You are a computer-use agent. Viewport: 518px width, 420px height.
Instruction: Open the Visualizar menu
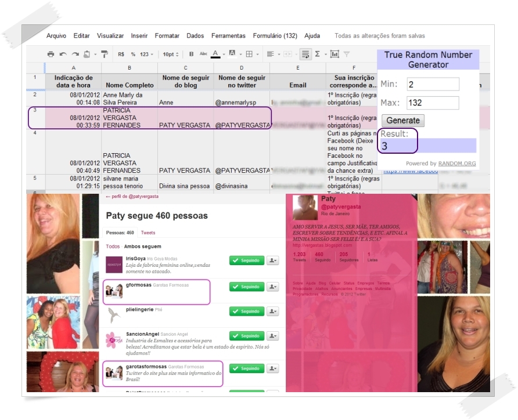coord(110,35)
